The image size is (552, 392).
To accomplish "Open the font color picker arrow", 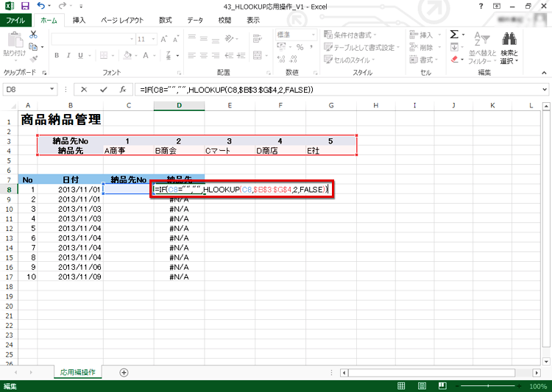I will [155, 56].
